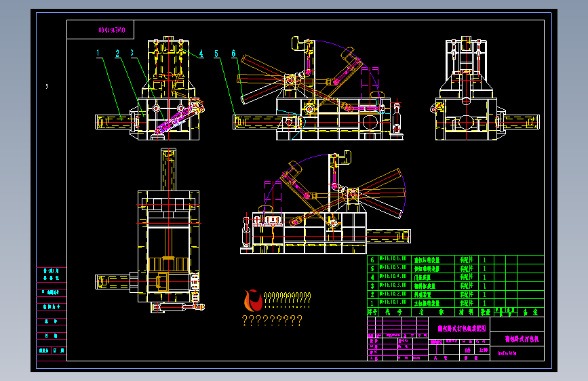
Task: Click the scale value cell in the title block
Action: 483,350
